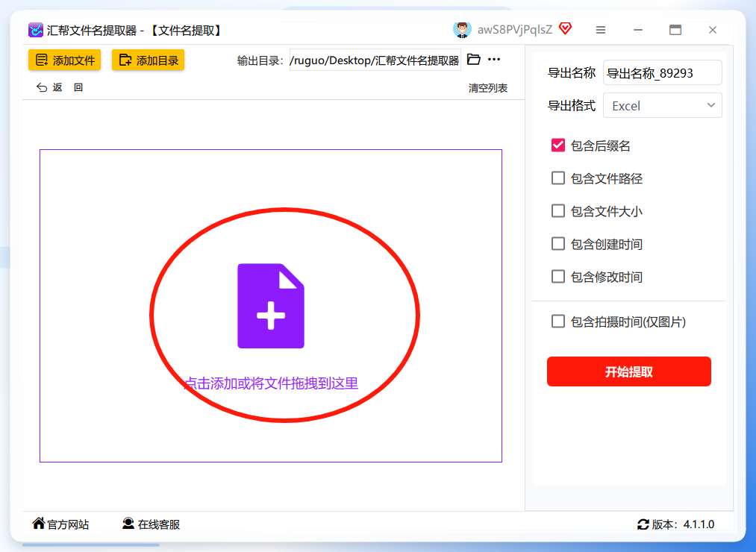Clear the list via 清空列表
This screenshot has width=756, height=552.
coord(488,88)
